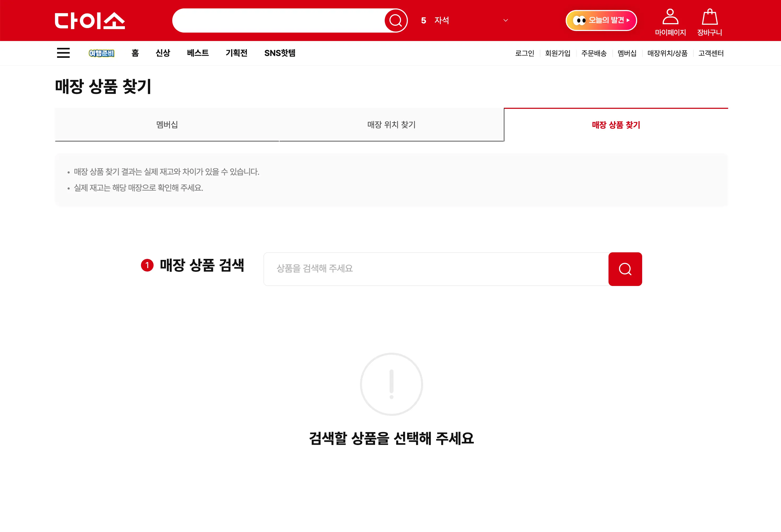Open SNS핫템 menu
Screen dimensions: 781x532
click(280, 53)
